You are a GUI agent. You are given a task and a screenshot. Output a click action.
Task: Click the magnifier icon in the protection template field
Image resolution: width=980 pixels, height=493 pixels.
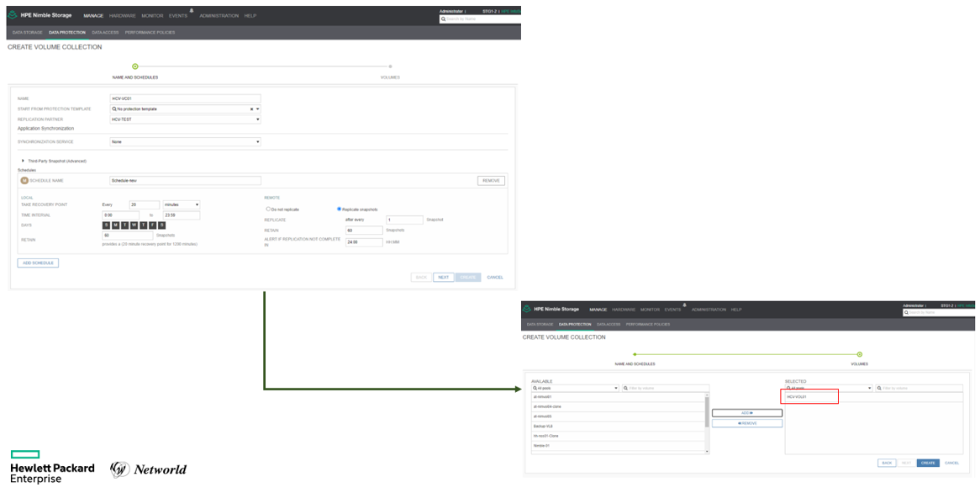point(113,109)
